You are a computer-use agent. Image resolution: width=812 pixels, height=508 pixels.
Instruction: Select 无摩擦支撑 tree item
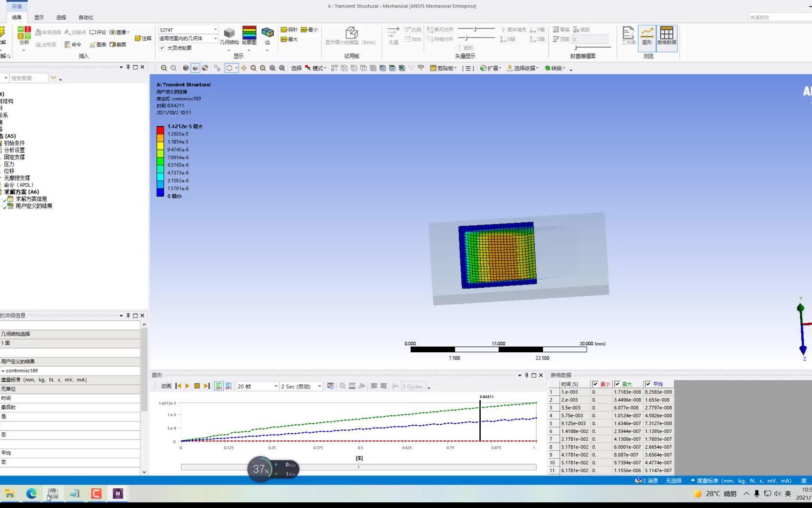pos(17,178)
